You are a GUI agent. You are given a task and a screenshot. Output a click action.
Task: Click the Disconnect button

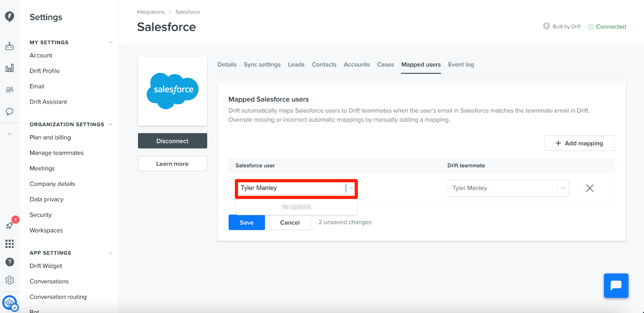(172, 141)
